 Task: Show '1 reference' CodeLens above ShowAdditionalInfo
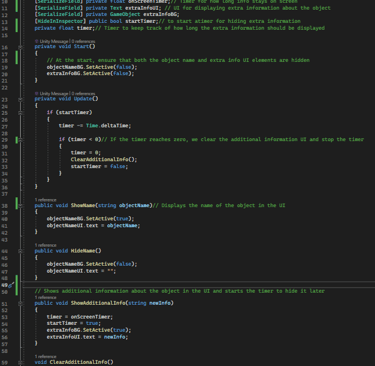click(46, 298)
